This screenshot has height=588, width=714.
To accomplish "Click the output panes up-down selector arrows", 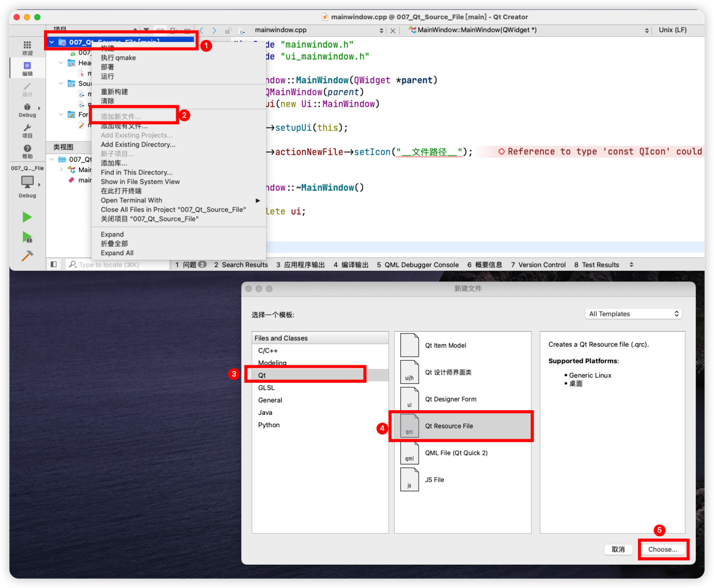I will 631,265.
